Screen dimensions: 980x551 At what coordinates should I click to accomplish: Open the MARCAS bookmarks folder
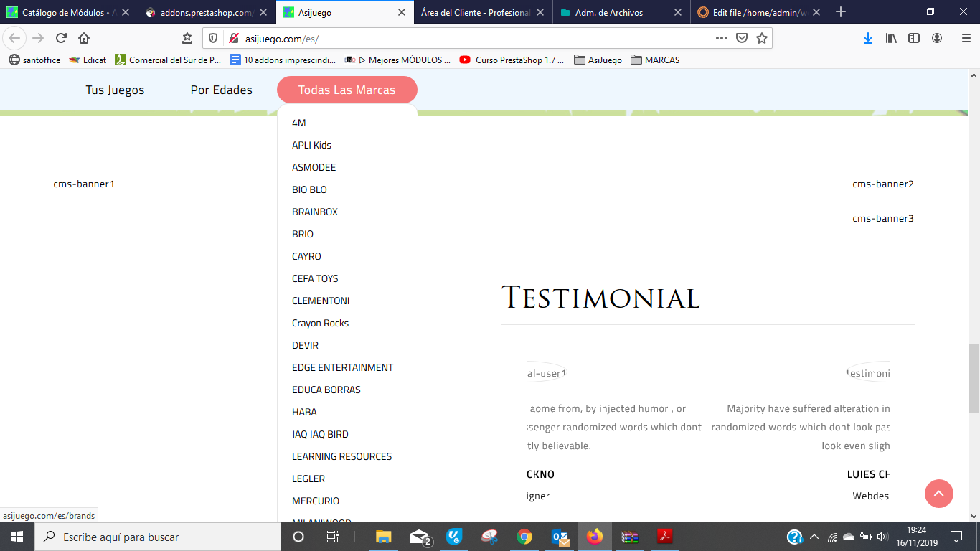click(x=655, y=60)
